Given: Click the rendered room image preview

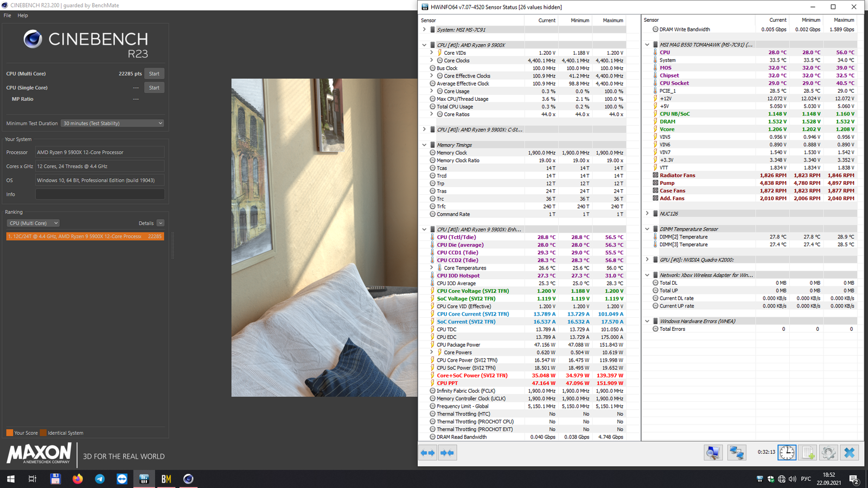Looking at the screenshot, I should [324, 237].
